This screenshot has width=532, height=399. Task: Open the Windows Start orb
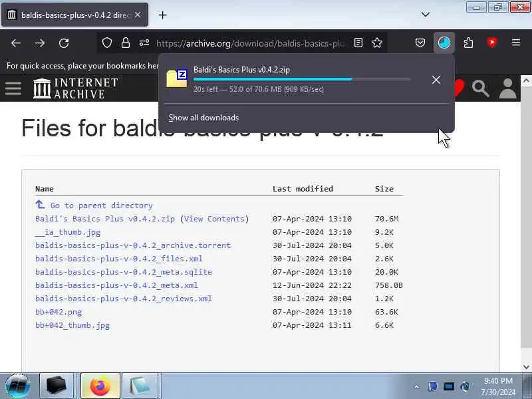point(18,386)
